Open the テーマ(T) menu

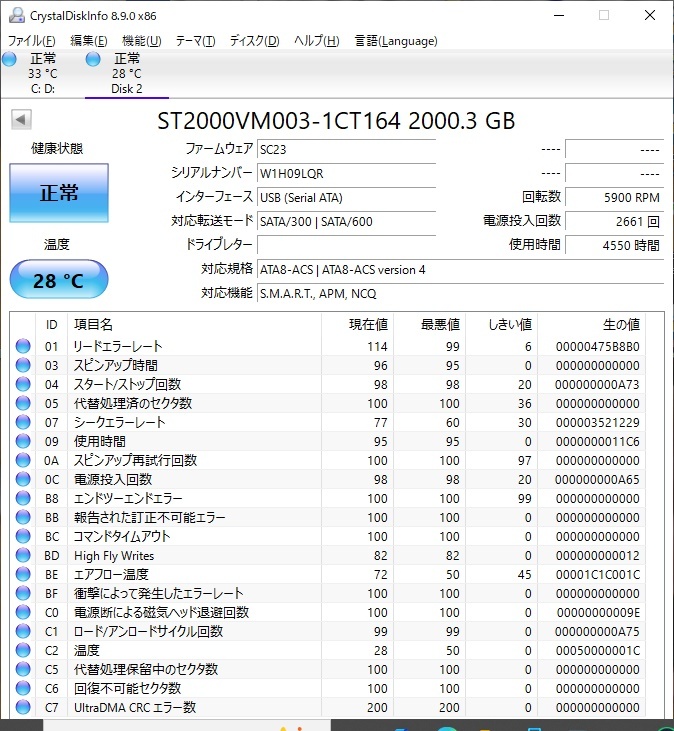[x=195, y=41]
